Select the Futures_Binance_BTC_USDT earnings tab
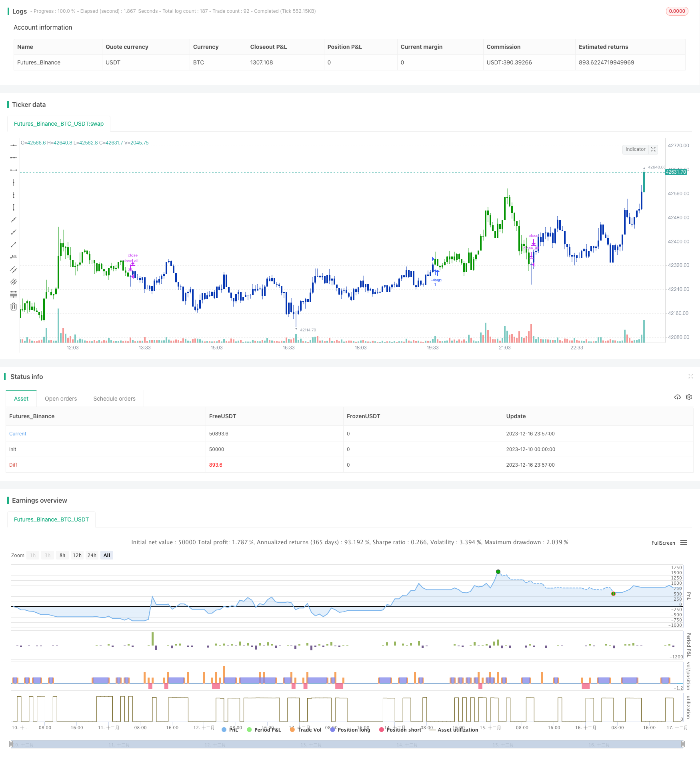 (51, 519)
